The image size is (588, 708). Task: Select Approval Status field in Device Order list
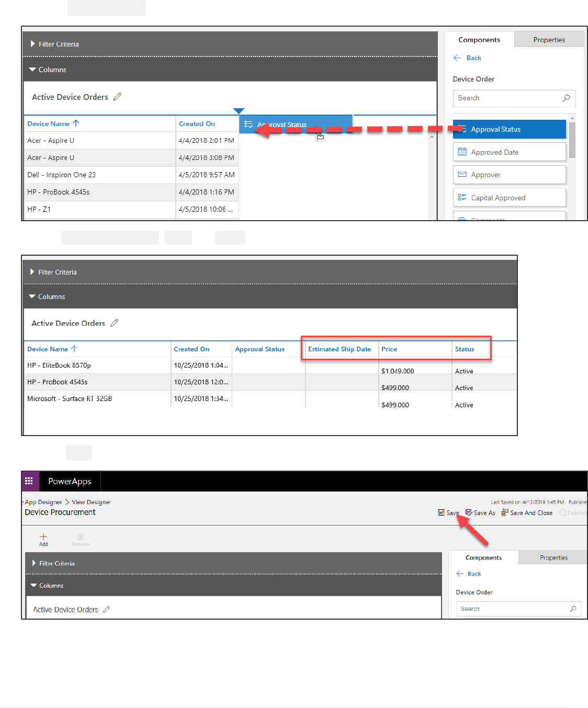(510, 129)
